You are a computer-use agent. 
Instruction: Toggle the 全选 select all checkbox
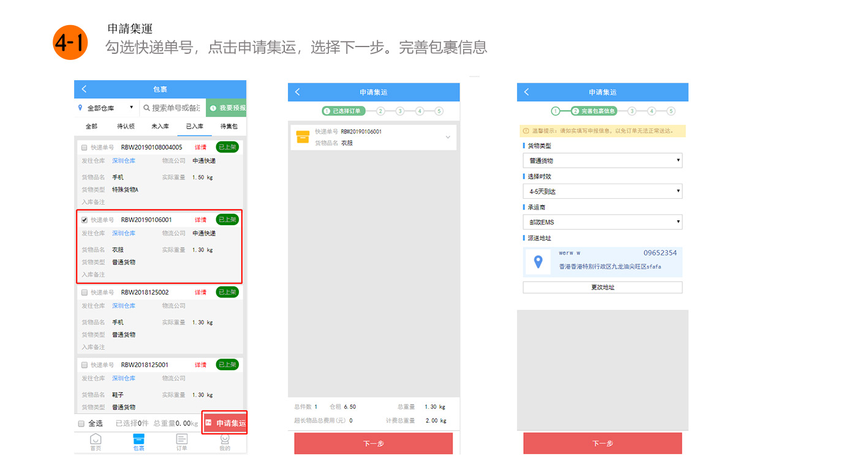click(x=81, y=423)
